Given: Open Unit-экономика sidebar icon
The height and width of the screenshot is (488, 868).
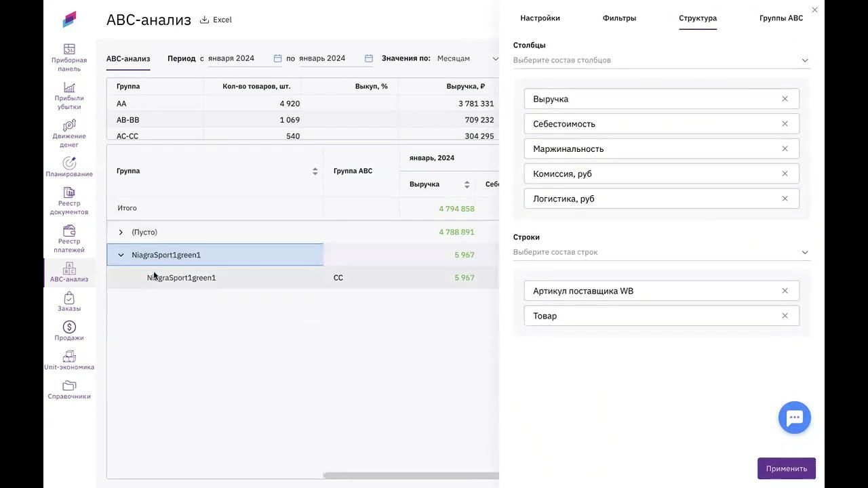Looking at the screenshot, I should click(x=69, y=357).
